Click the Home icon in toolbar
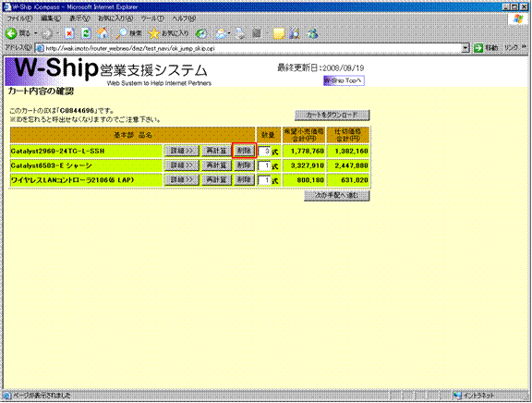The width and height of the screenshot is (532, 403). 103,33
